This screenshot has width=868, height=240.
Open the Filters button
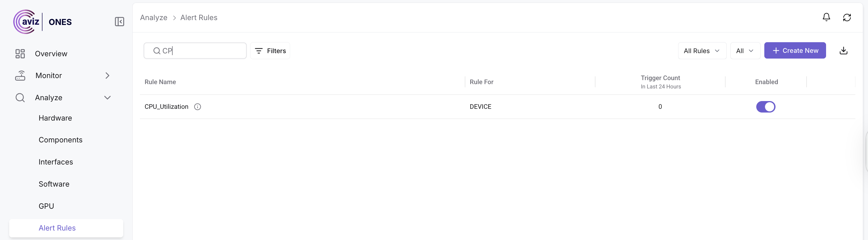point(270,51)
